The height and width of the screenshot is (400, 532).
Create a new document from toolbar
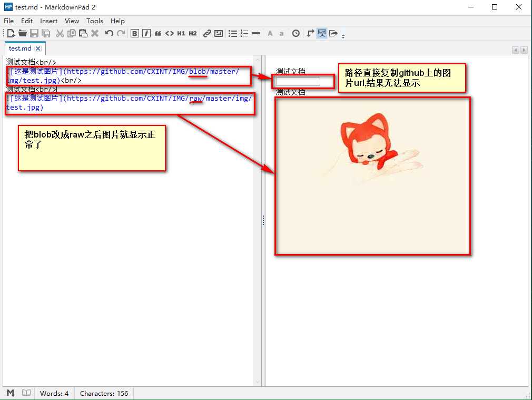[11, 33]
